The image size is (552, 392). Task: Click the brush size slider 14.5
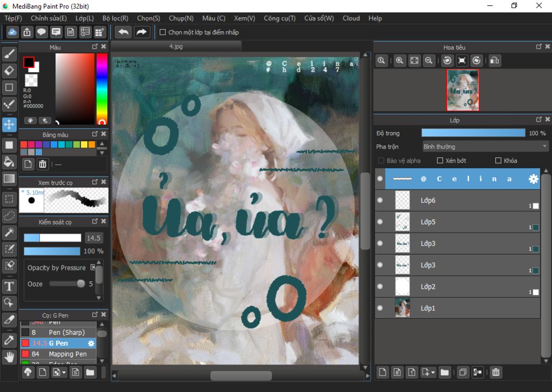[x=52, y=238]
